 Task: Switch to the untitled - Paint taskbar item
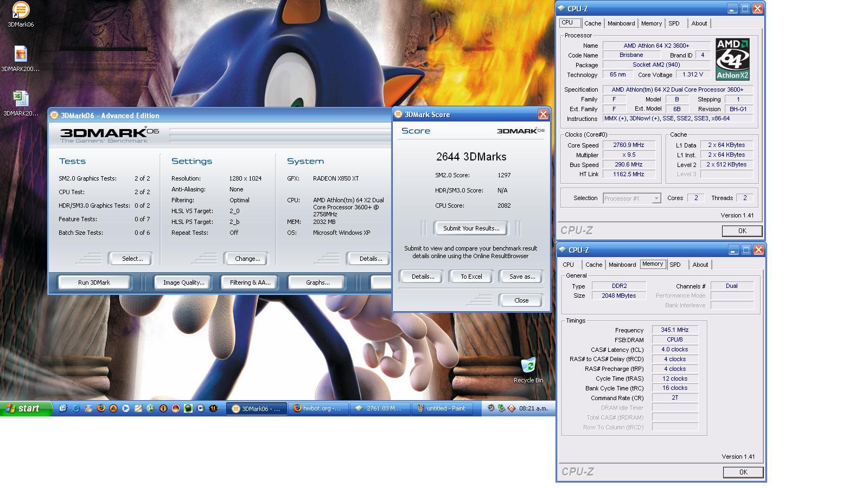coord(442,408)
